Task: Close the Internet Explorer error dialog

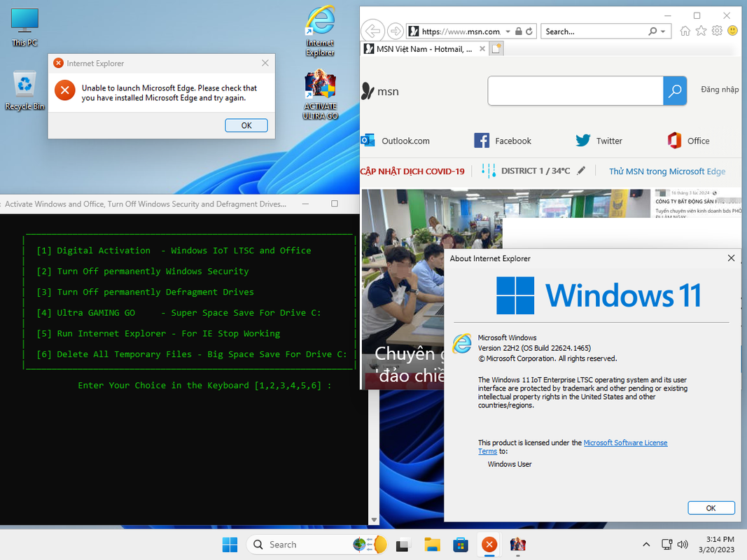Action: 265,63
